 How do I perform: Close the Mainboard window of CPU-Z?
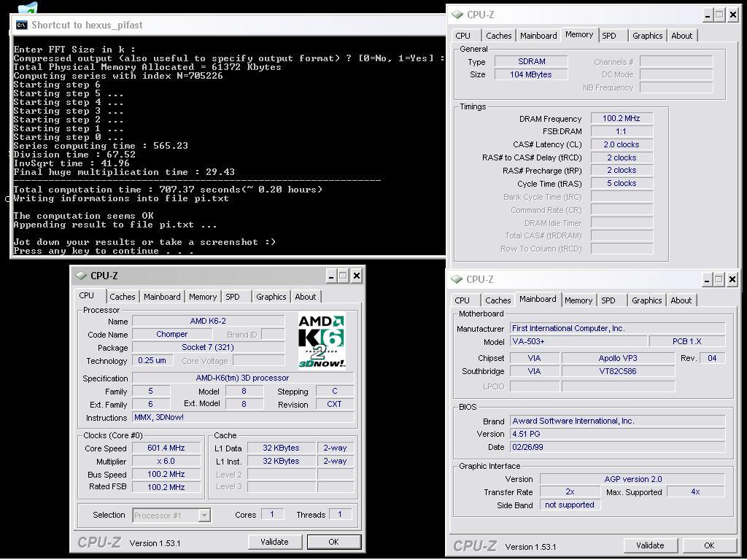coord(732,279)
